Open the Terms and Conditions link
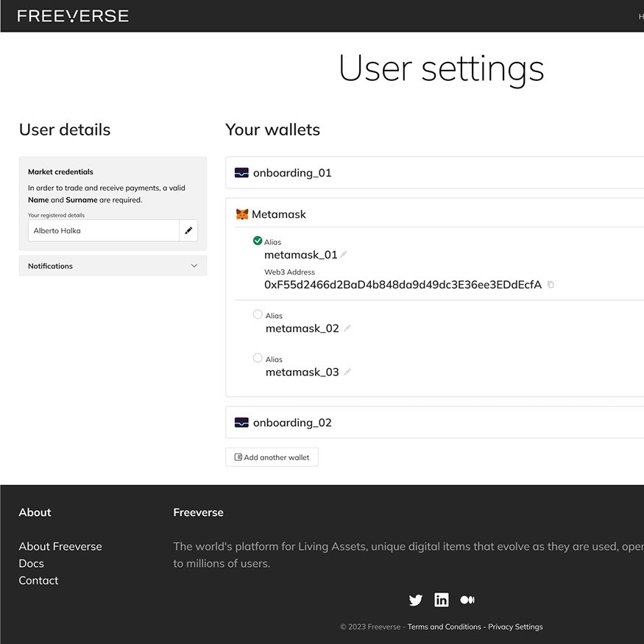The height and width of the screenshot is (644, 644). point(444,627)
